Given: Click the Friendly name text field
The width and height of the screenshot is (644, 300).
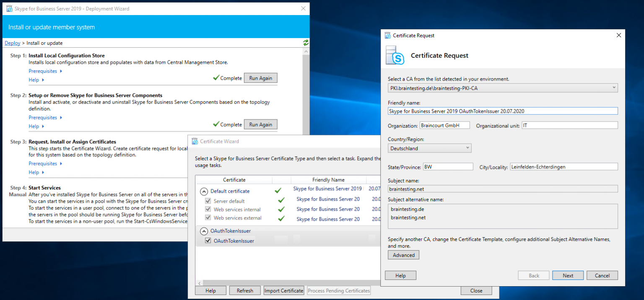Looking at the screenshot, I should [502, 111].
